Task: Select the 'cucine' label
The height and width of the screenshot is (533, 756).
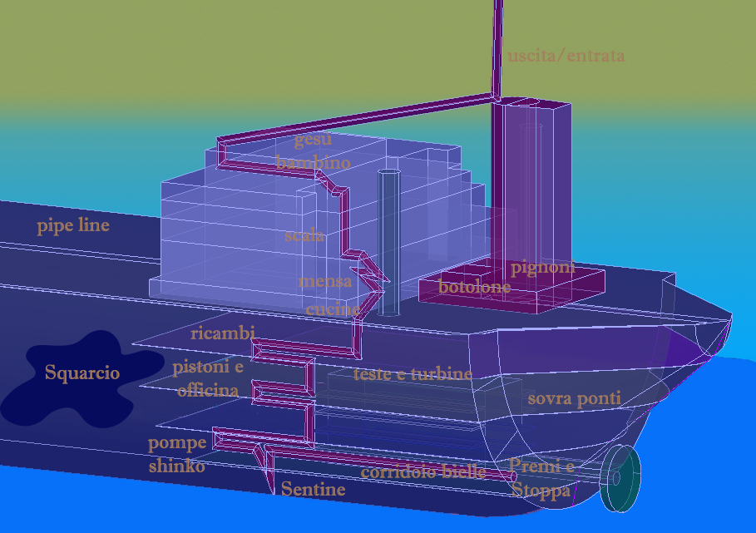Action: (x=333, y=309)
